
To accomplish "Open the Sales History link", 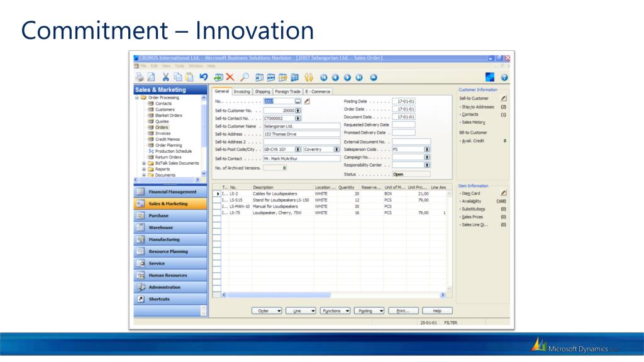I will click(473, 123).
